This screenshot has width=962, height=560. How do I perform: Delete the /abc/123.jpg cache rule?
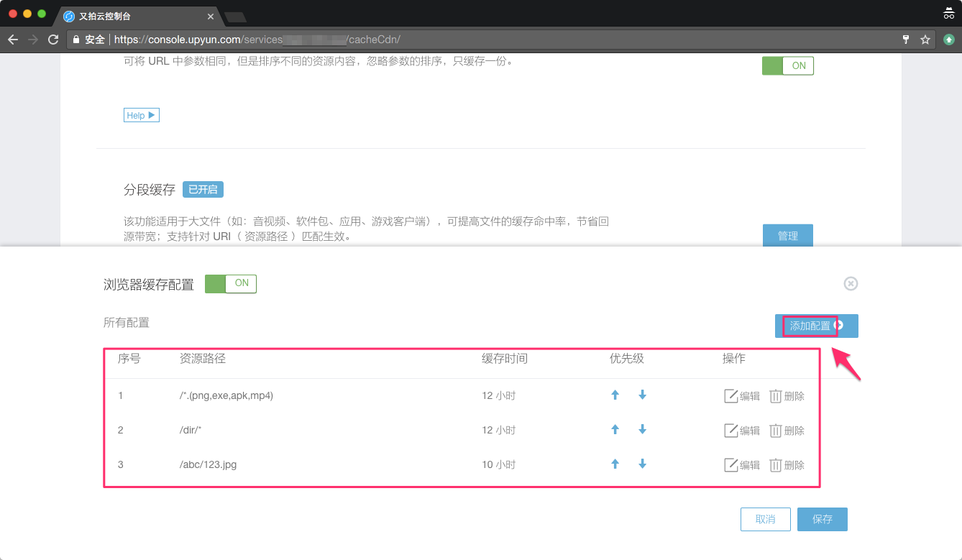click(787, 465)
